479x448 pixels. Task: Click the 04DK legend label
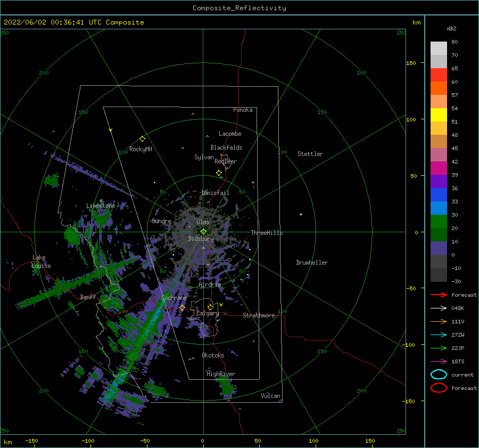point(458,308)
